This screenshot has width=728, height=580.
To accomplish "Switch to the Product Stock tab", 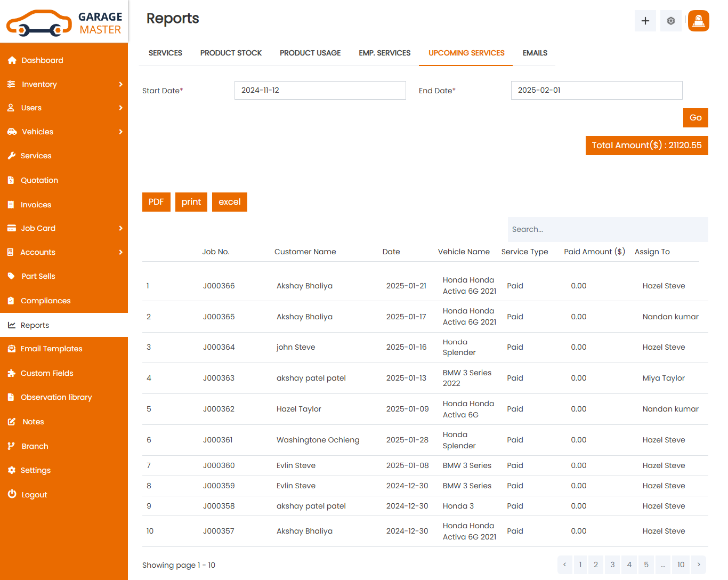I will click(231, 53).
